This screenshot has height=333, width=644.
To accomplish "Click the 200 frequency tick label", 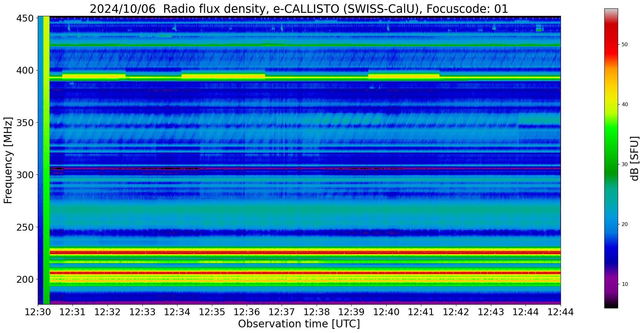I will click(25, 279).
